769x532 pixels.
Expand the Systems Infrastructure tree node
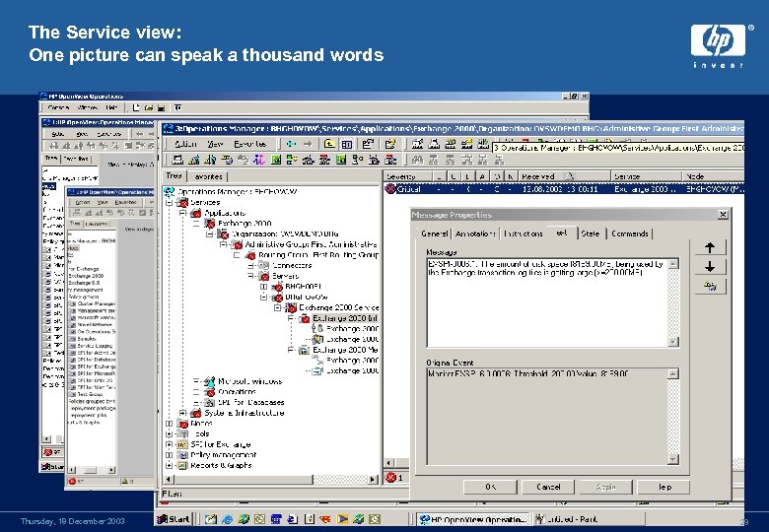tap(182, 413)
